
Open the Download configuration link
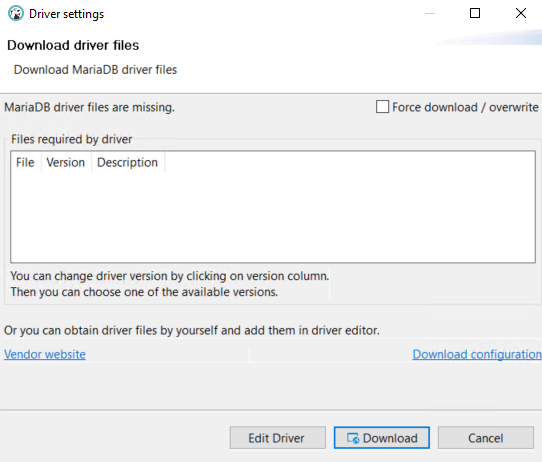click(x=477, y=354)
